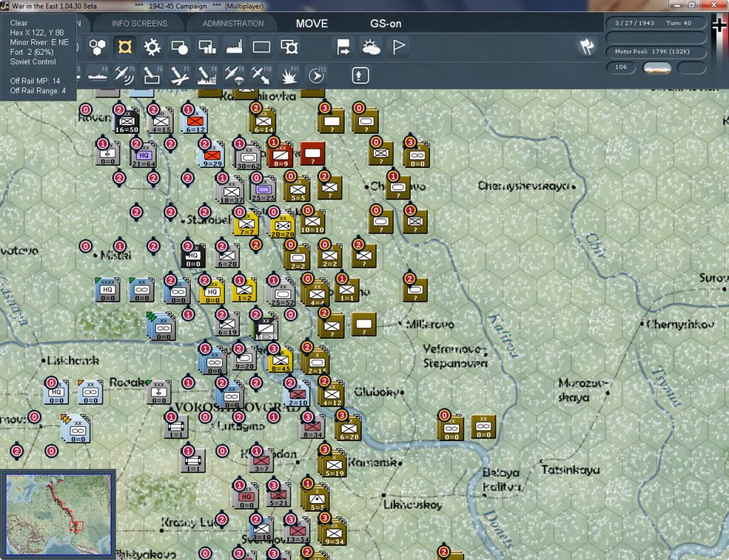Click the minimap overview thumbnail
The height and width of the screenshot is (560, 729).
click(58, 514)
